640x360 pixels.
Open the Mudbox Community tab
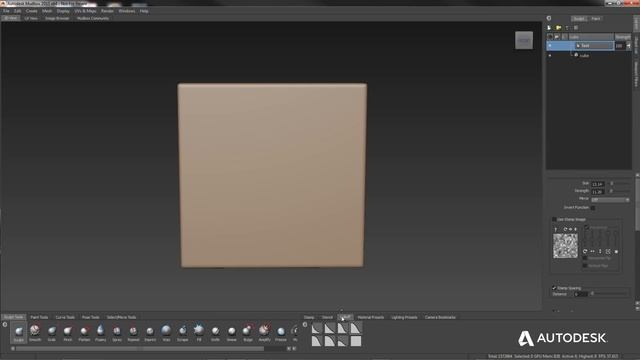coord(93,18)
